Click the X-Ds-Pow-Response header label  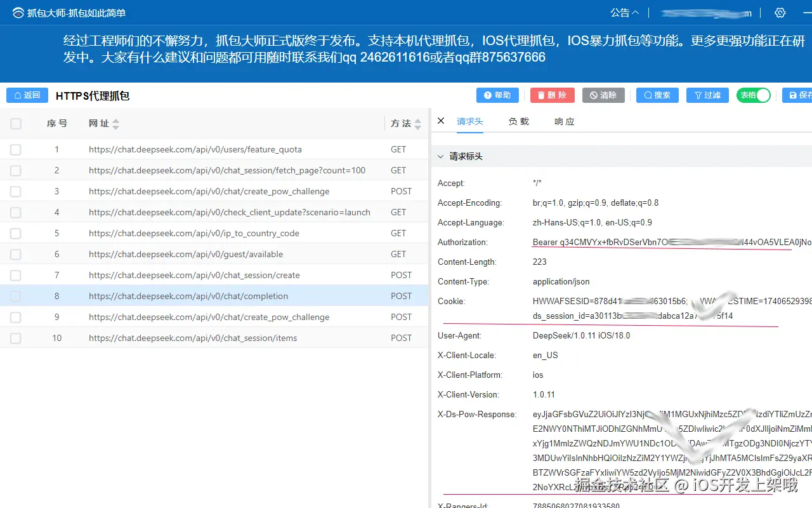[x=477, y=415]
